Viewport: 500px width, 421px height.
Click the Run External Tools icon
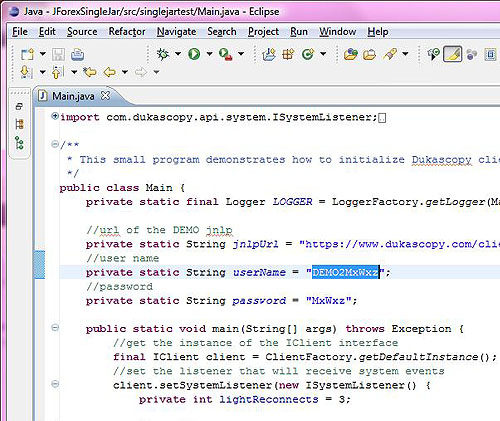tap(225, 54)
